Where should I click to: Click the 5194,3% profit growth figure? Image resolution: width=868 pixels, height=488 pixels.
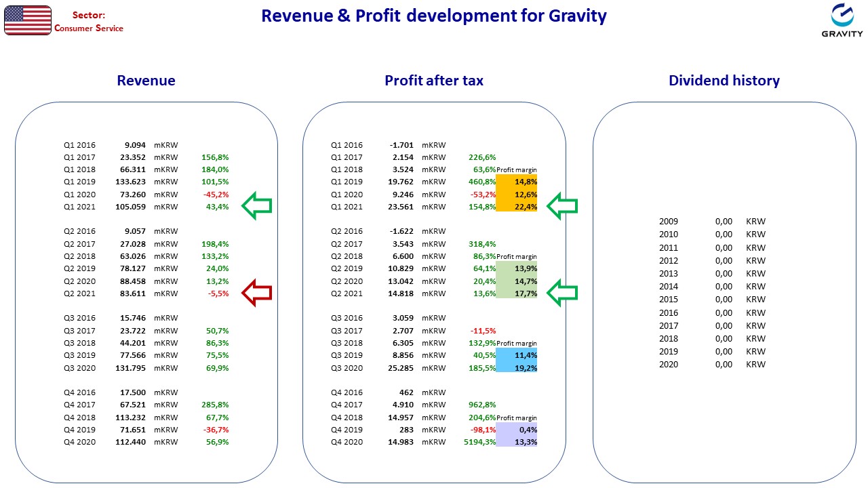[x=481, y=442]
